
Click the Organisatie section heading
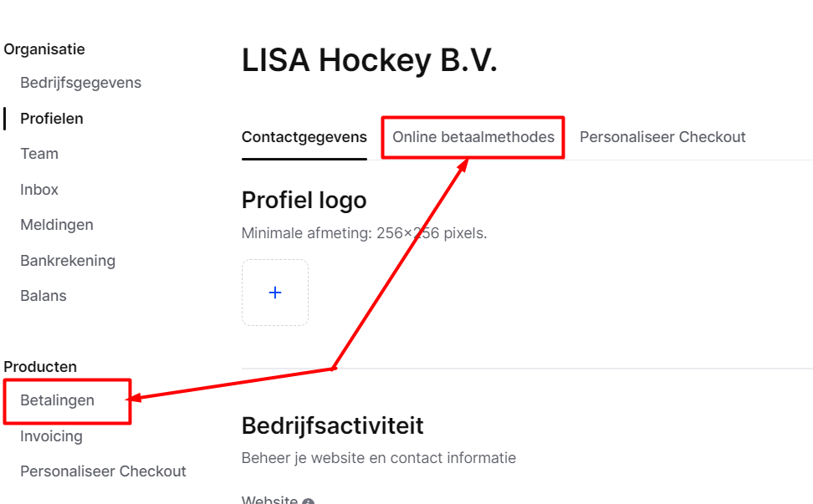click(x=44, y=49)
